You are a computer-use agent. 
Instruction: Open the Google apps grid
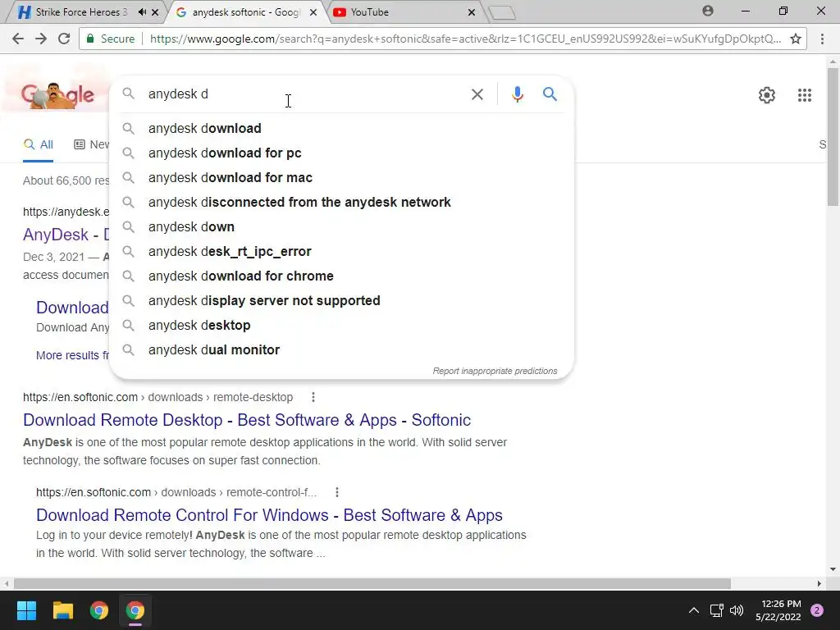click(x=804, y=95)
